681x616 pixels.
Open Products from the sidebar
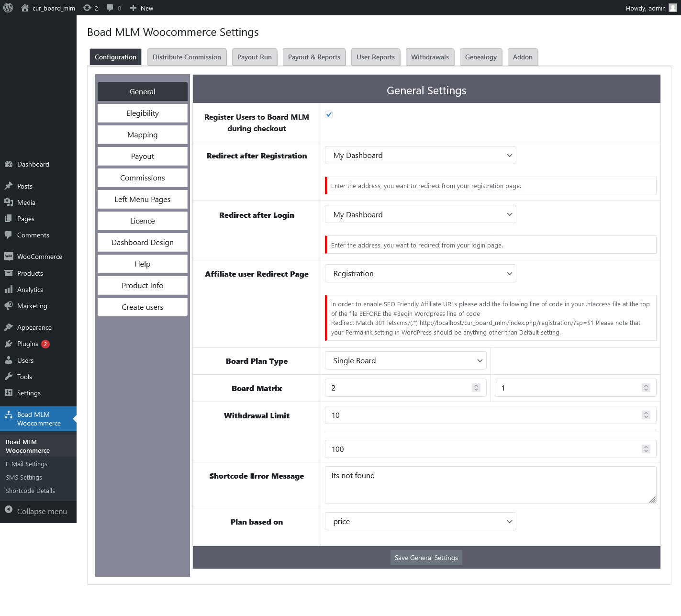(x=30, y=273)
